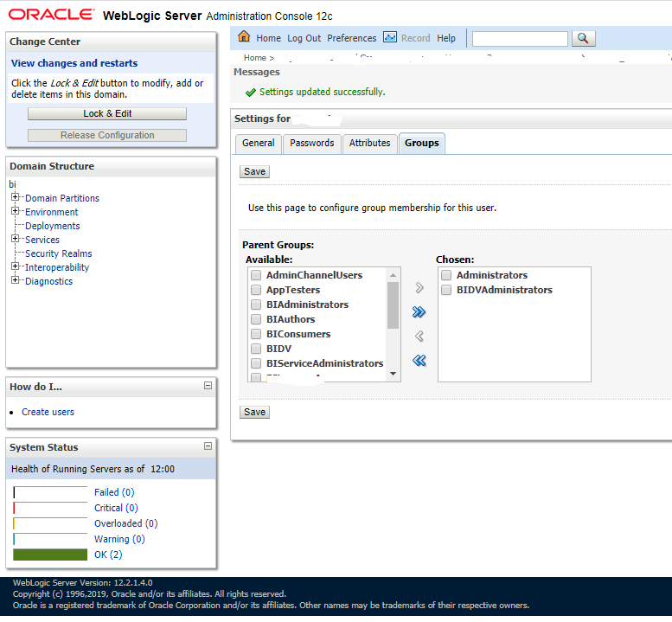Expand the Domain Partitions tree node
Screen dimensions: 672x622
point(16,197)
